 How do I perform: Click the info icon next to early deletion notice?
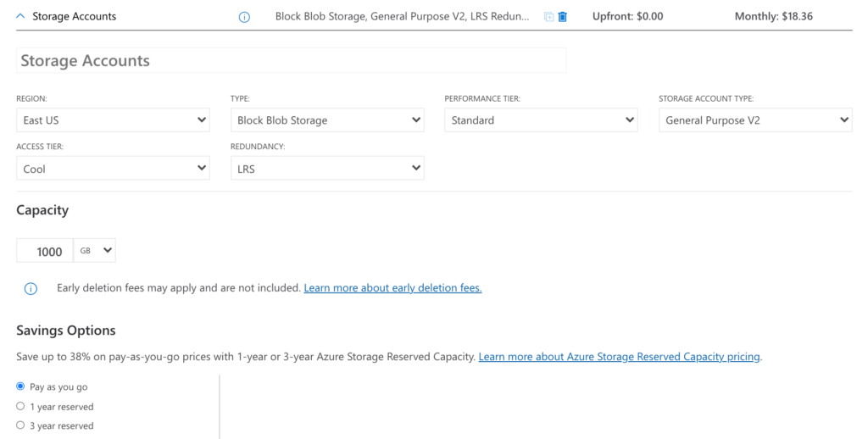[x=31, y=288]
